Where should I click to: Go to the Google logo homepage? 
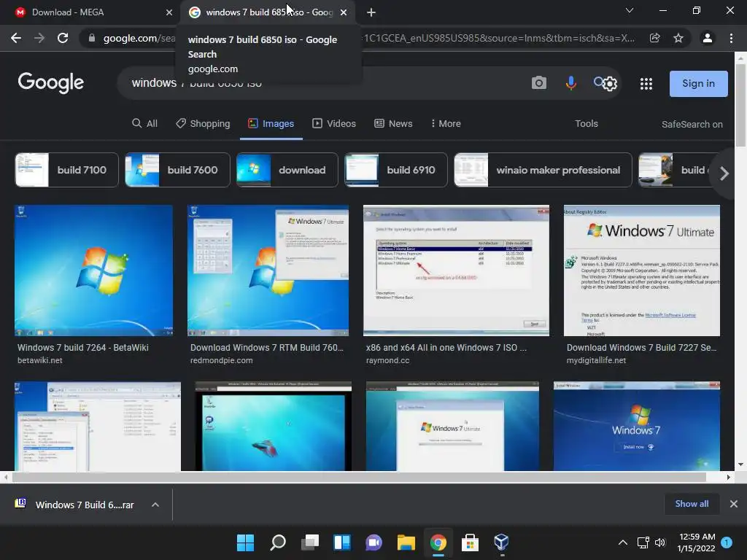pos(51,83)
